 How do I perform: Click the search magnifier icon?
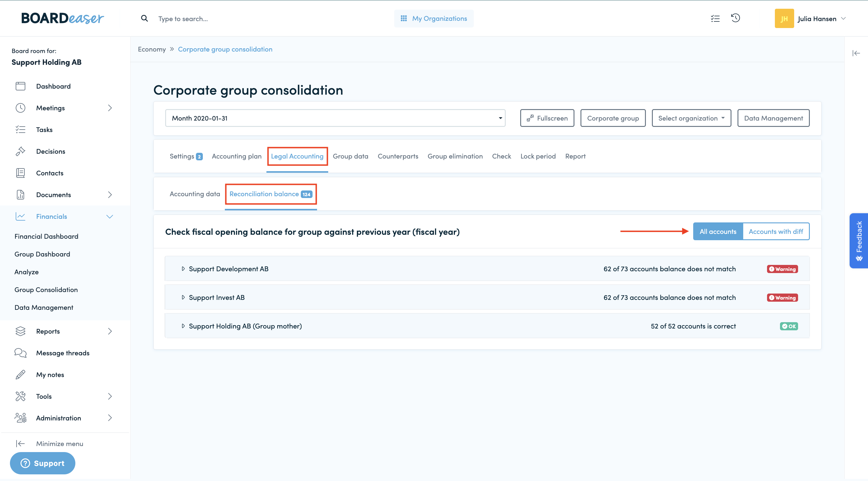[x=144, y=18]
